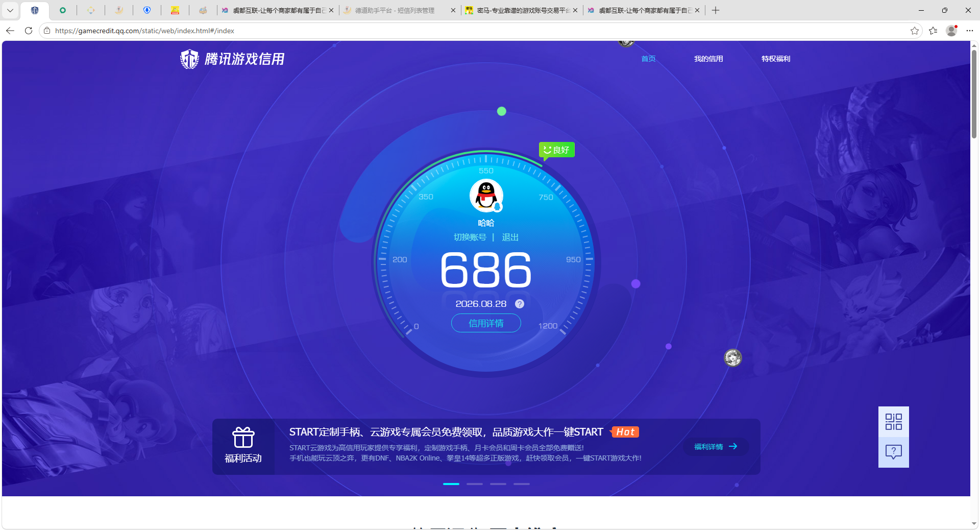Viewport: 980px width, 531px height.
Task: Open the browser settings and more menu
Action: click(x=970, y=31)
